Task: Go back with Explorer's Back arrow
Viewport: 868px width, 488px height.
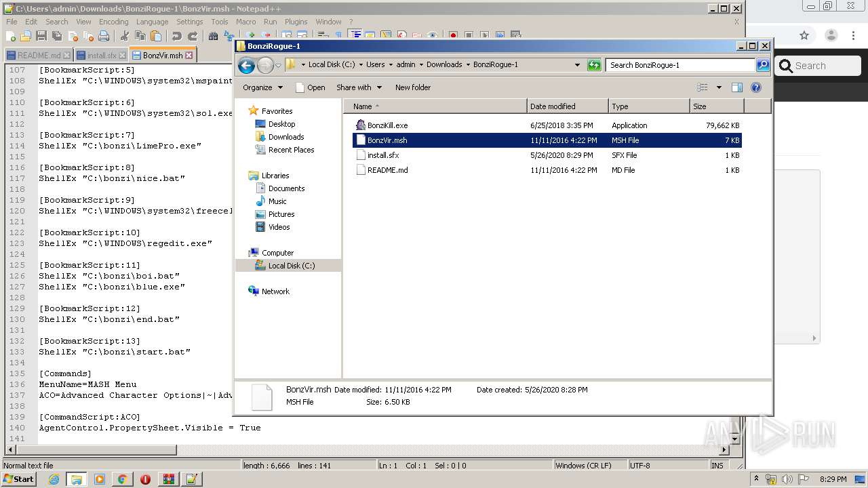Action: [x=247, y=65]
